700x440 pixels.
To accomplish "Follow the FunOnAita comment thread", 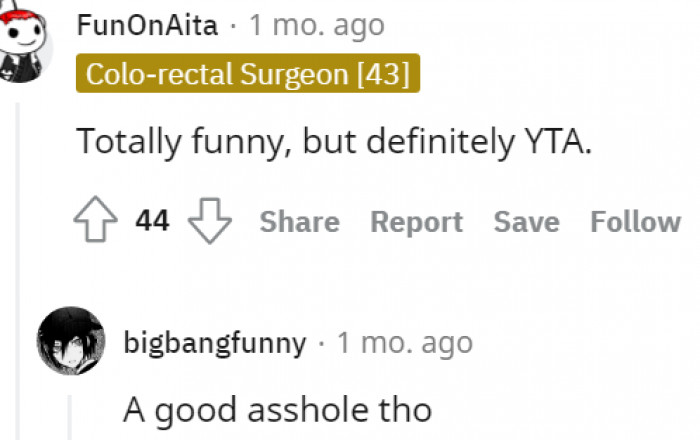I will [635, 221].
